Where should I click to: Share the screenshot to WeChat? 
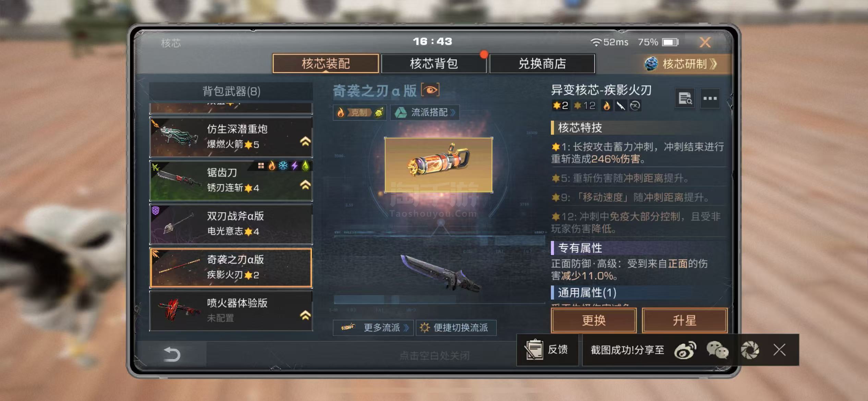click(x=717, y=350)
